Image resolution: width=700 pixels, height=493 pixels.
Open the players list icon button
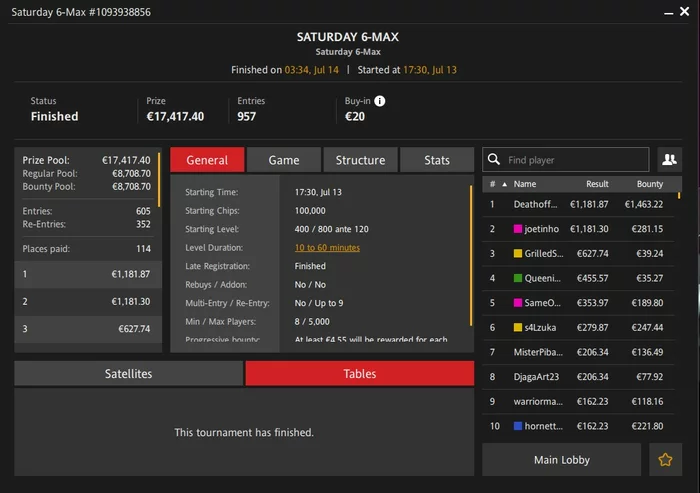(x=669, y=159)
